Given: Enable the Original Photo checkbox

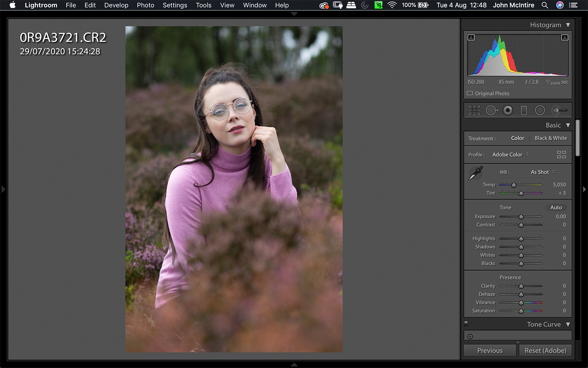Looking at the screenshot, I should tap(470, 93).
